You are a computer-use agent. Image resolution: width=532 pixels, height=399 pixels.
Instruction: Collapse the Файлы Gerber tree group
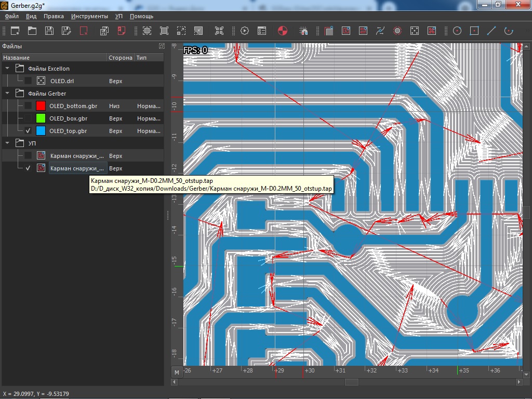[7, 94]
